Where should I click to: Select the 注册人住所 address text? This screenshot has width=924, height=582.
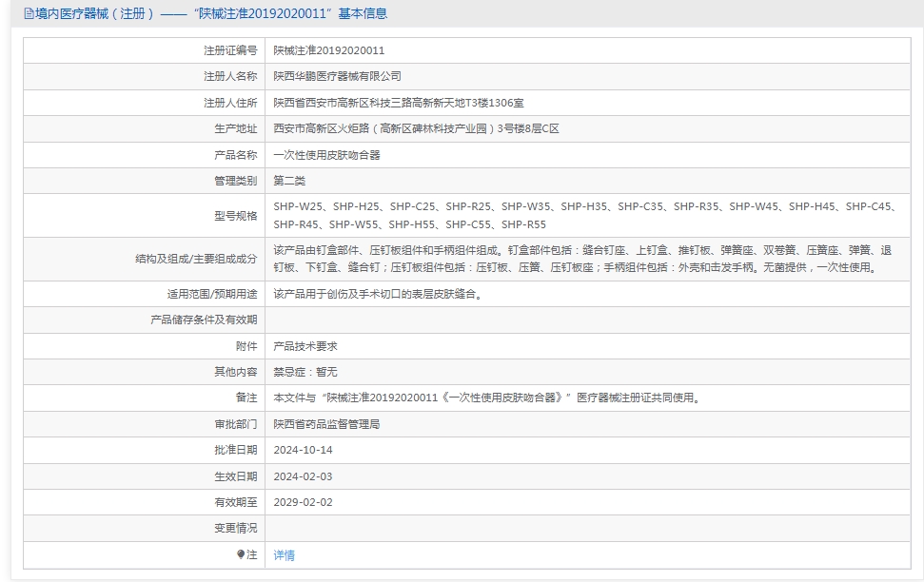coord(399,103)
